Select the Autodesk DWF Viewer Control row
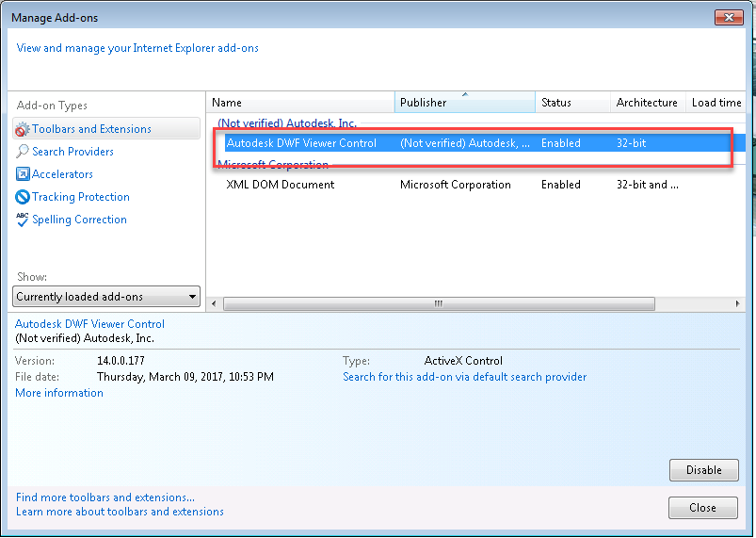The height and width of the screenshot is (538, 756). (485, 143)
